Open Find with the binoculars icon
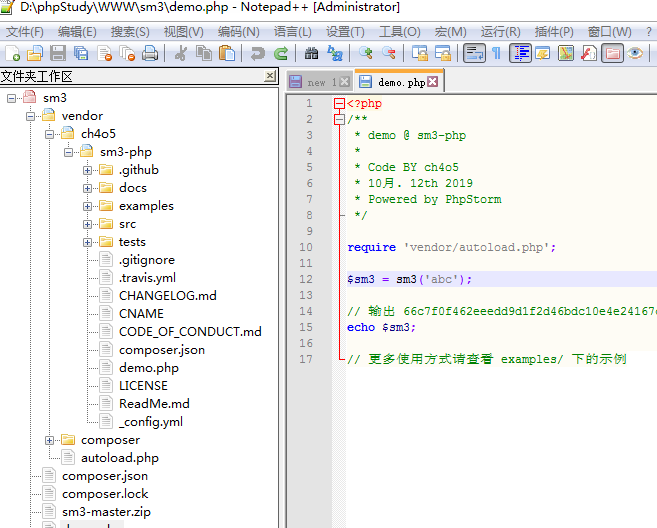The image size is (657, 528). click(x=311, y=53)
